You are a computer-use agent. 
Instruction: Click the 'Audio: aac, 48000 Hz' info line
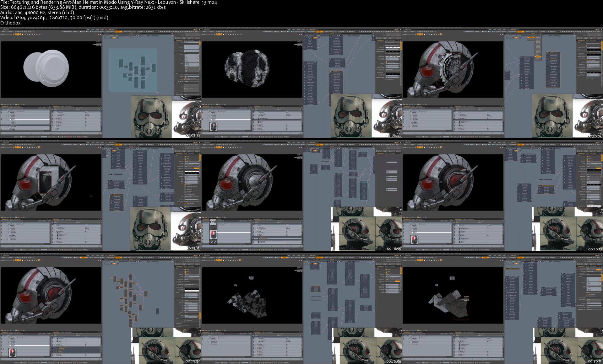point(37,13)
